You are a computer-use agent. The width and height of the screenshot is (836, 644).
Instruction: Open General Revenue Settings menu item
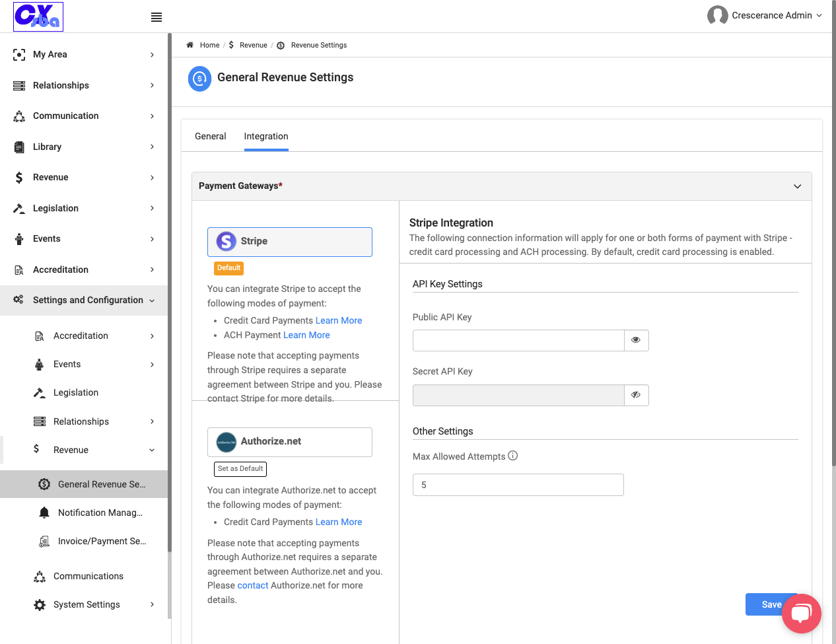coord(84,484)
